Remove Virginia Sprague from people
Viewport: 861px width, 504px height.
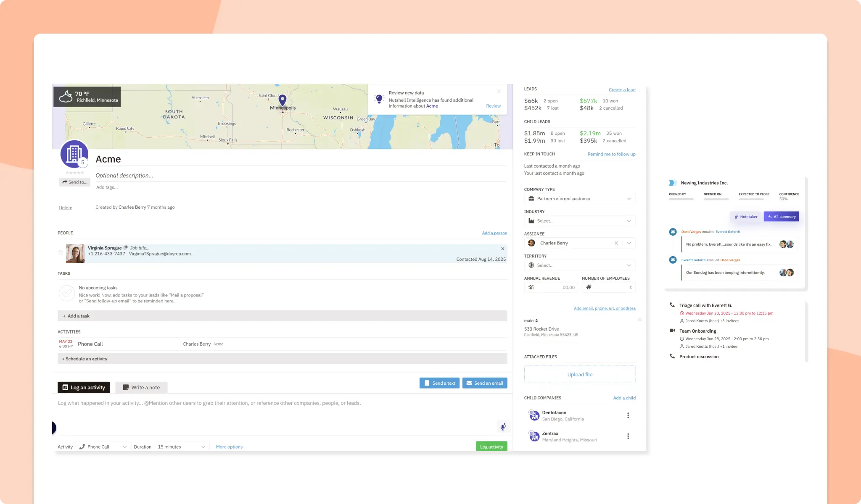coord(502,249)
